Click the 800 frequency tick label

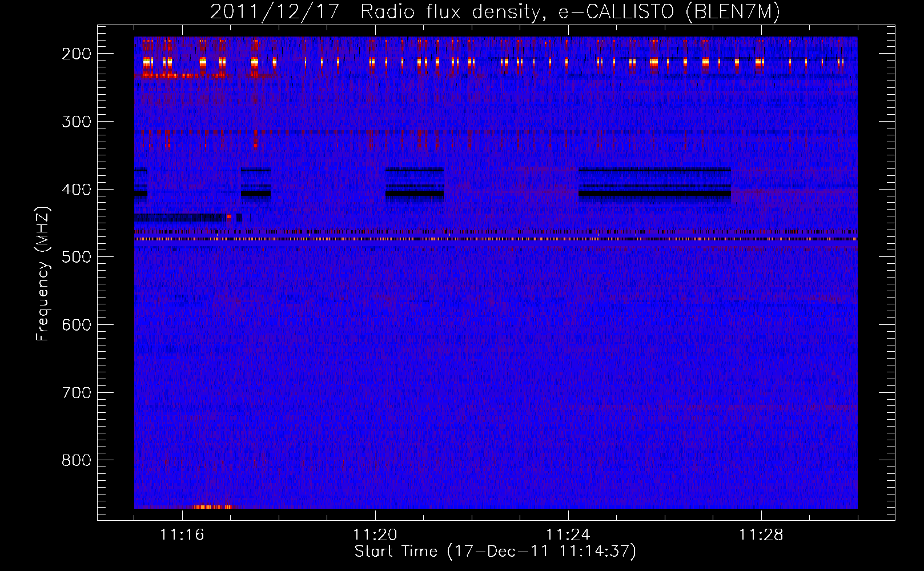point(77,460)
